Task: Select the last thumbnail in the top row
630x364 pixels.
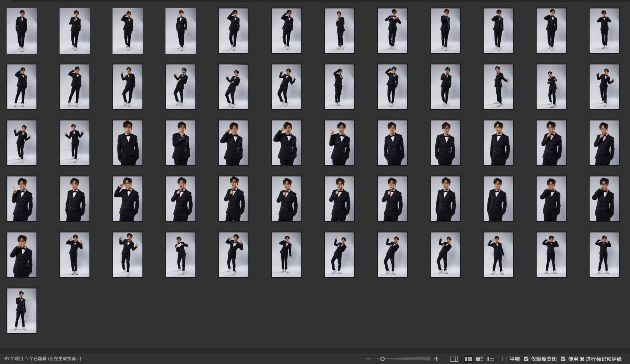Action: tap(604, 31)
